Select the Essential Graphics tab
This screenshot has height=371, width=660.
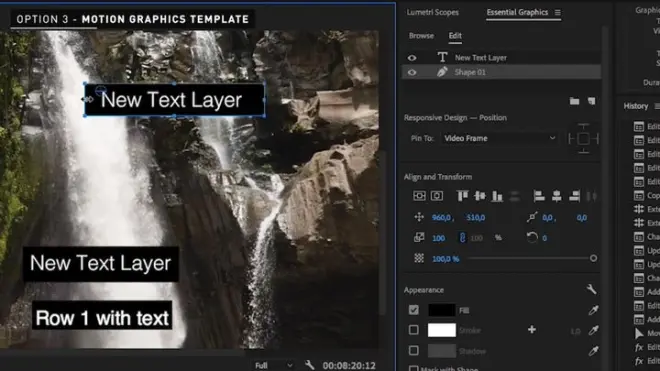(517, 12)
